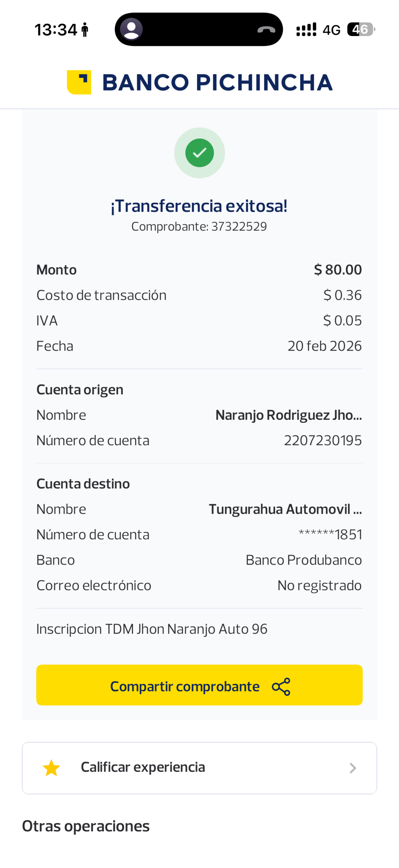Image resolution: width=399 pixels, height=868 pixels.
Task: Tap the profile avatar in the Dynamic Island
Action: (131, 29)
